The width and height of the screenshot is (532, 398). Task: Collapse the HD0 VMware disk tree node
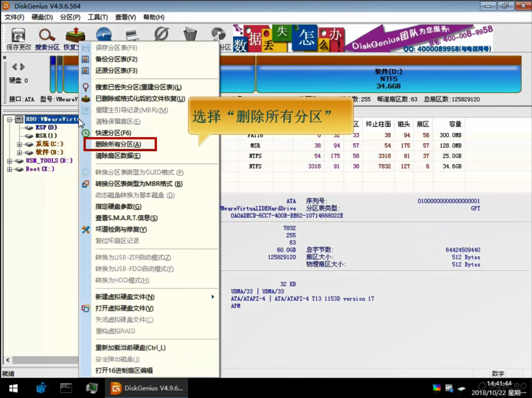(10, 119)
